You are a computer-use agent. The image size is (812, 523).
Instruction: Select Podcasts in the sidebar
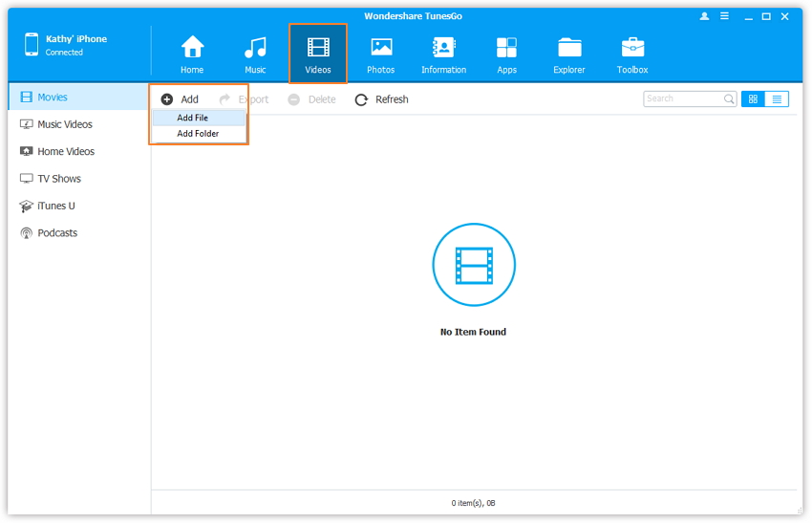pyautogui.click(x=57, y=232)
